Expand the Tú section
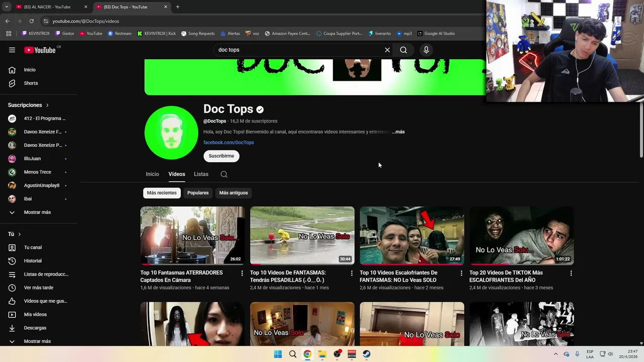 [x=15, y=234]
